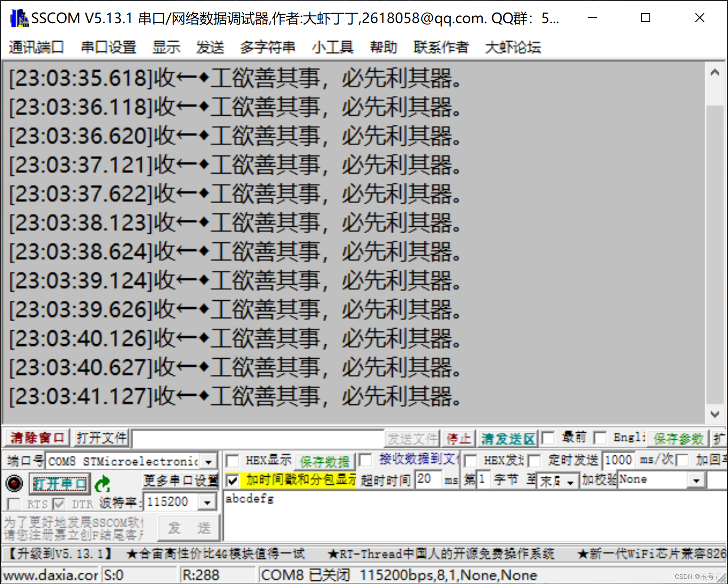Open the 大虾论坛 menu
Image resolution: width=728 pixels, height=584 pixels.
coord(513,47)
